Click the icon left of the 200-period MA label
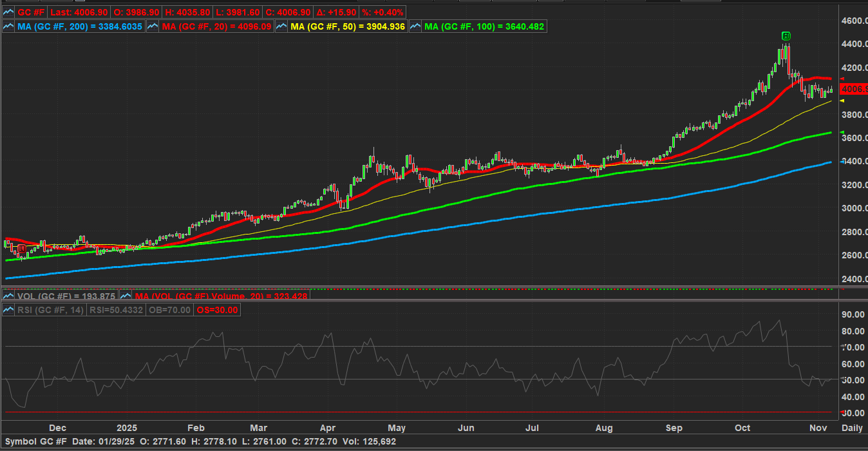This screenshot has height=451, width=868. pyautogui.click(x=8, y=26)
